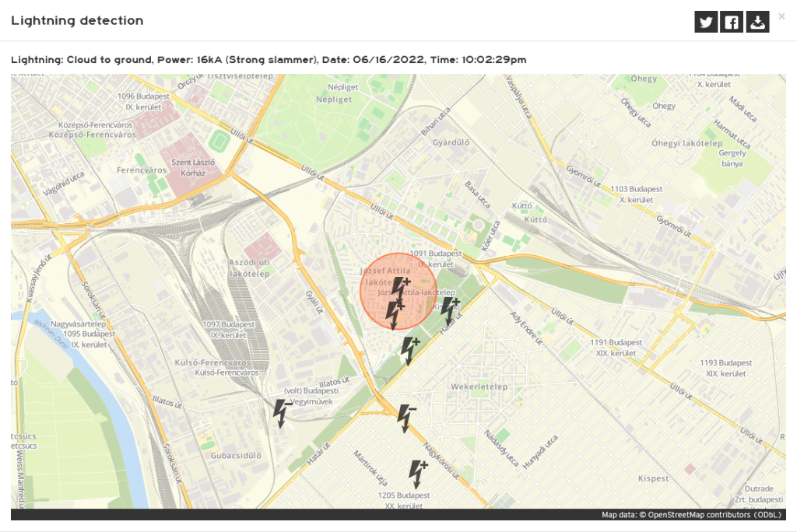The image size is (797, 532).
Task: Click the Cloud to ground lightning info line
Action: coord(269,60)
